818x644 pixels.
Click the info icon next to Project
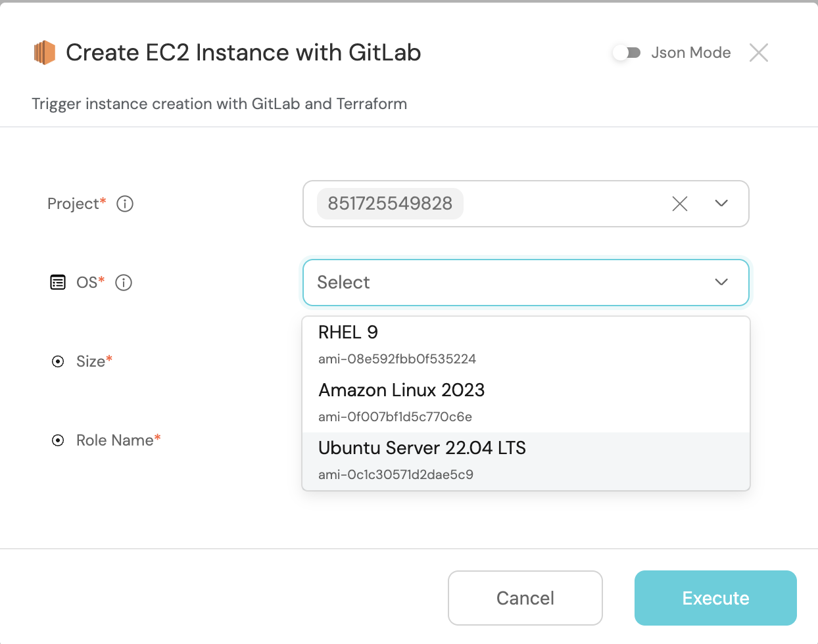125,204
